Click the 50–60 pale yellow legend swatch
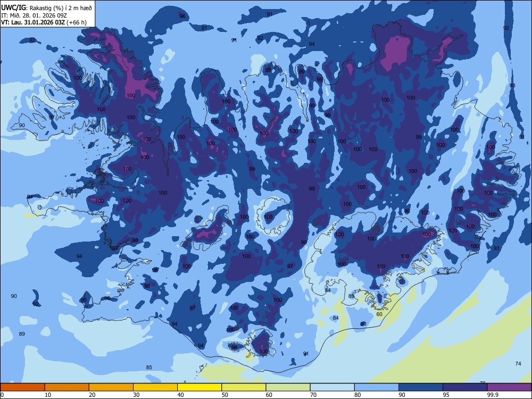 click(x=244, y=387)
